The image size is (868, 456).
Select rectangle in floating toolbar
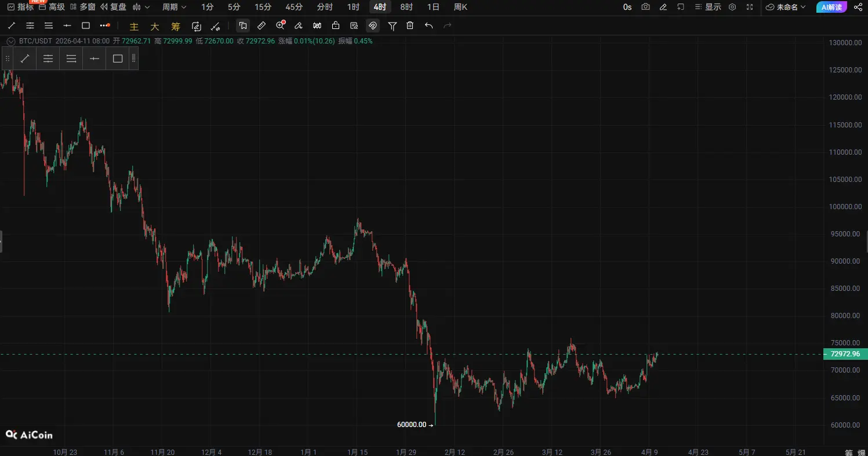[x=118, y=59]
